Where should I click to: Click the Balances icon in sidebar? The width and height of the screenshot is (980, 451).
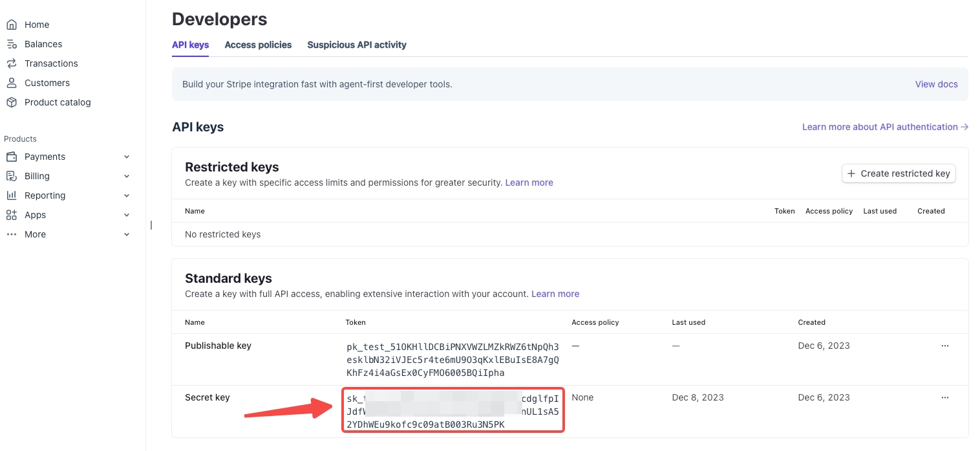(11, 44)
